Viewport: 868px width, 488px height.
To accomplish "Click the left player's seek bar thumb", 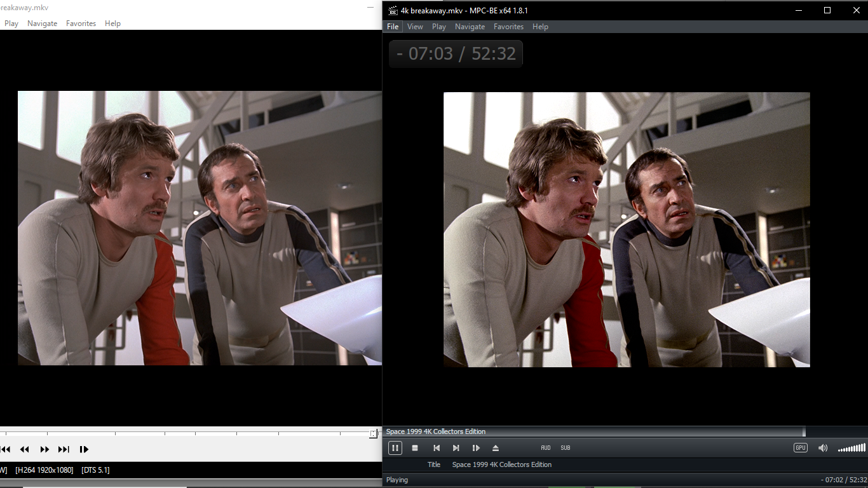I will point(374,434).
